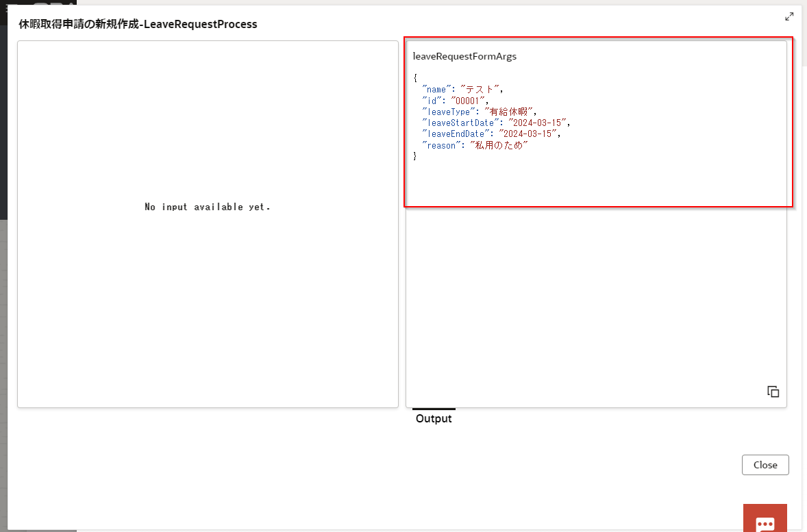This screenshot has width=807, height=532.
Task: Click the closing brace of the JSON
Action: pyautogui.click(x=415, y=156)
